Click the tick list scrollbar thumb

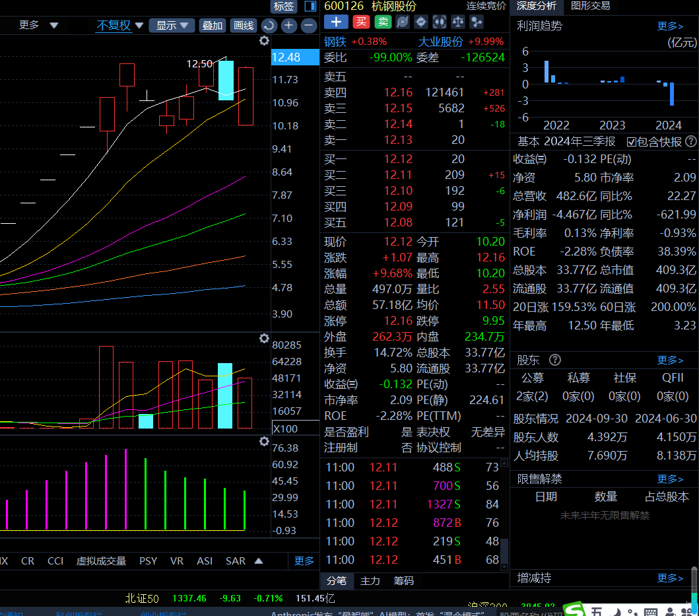coord(504,551)
